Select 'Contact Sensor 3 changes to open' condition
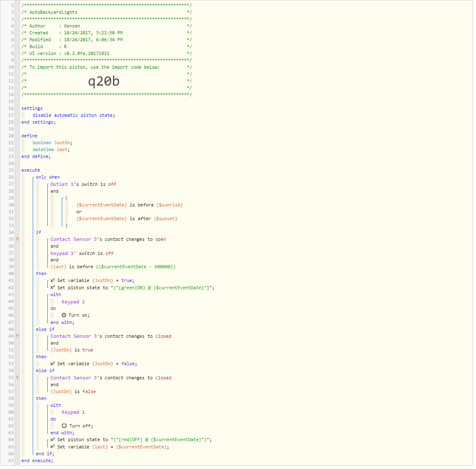The height and width of the screenshot is (469, 476). (x=108, y=239)
